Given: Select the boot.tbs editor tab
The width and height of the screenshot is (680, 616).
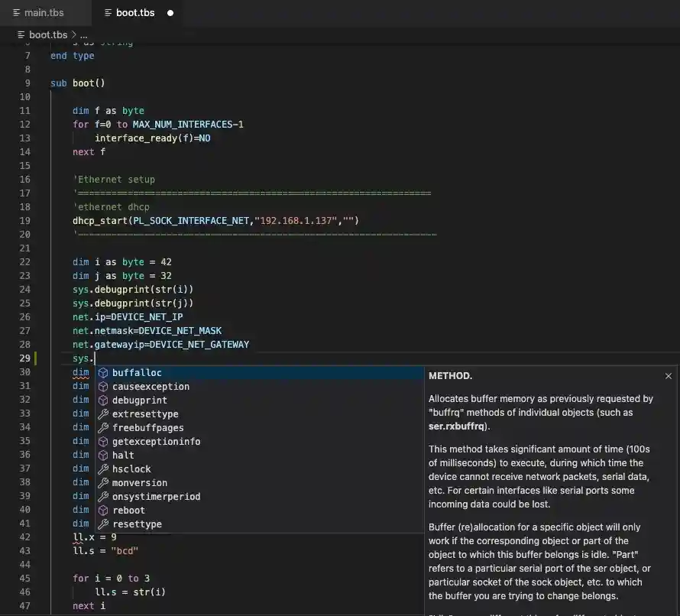Looking at the screenshot, I should coord(135,12).
